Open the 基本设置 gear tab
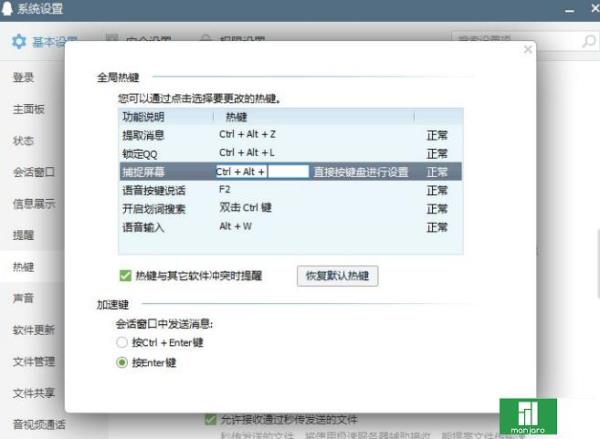This screenshot has width=600, height=439. click(44, 41)
